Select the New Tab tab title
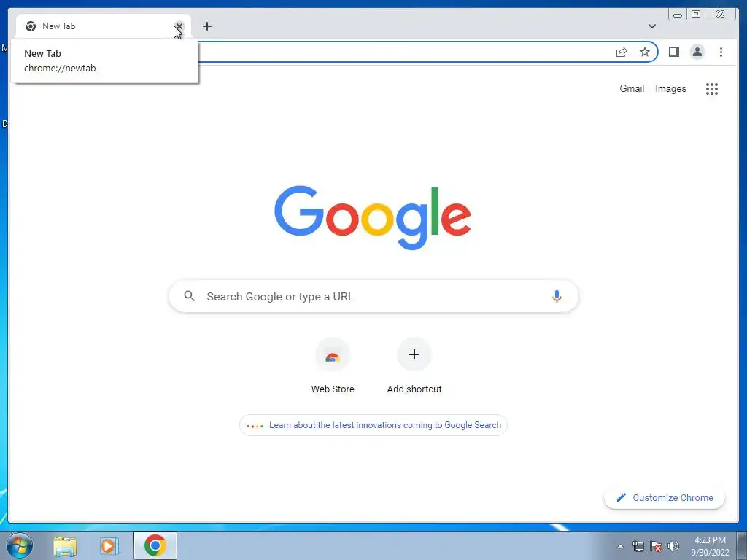Screen dimensions: 747x560 58,26
